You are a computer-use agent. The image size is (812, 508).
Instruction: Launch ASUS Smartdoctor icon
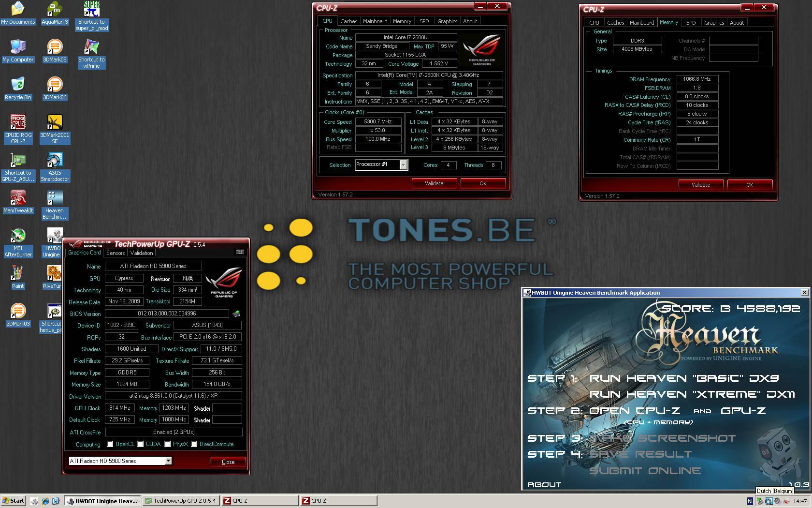(55, 167)
